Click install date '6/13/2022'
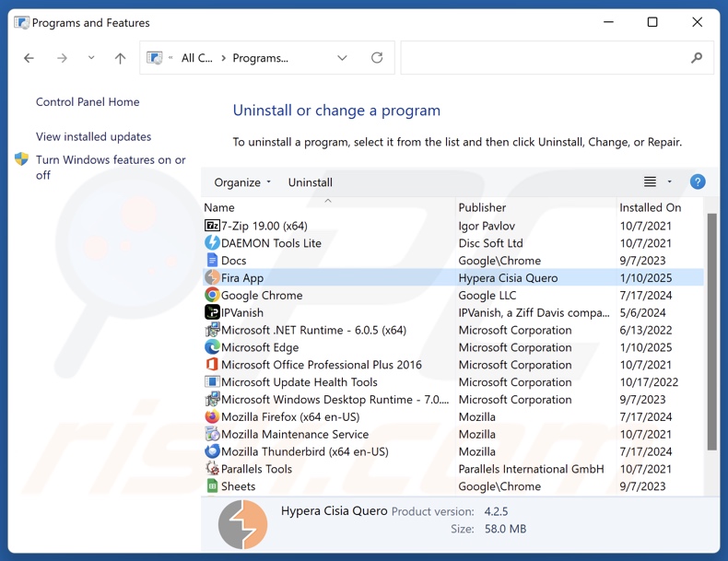728x561 pixels. (x=645, y=330)
